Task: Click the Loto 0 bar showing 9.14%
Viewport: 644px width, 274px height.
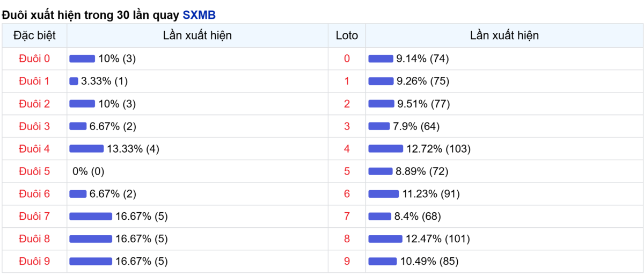Action: (x=380, y=59)
